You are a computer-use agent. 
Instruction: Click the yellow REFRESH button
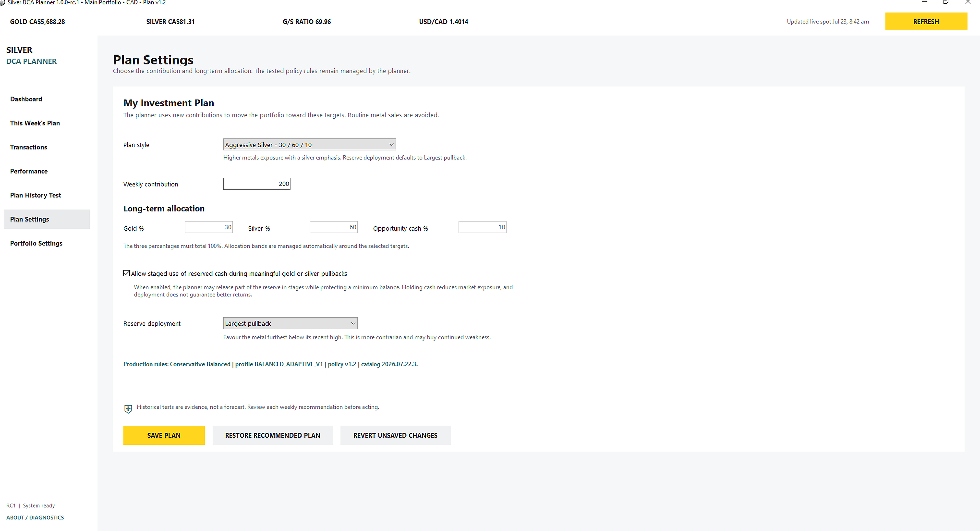tap(926, 21)
